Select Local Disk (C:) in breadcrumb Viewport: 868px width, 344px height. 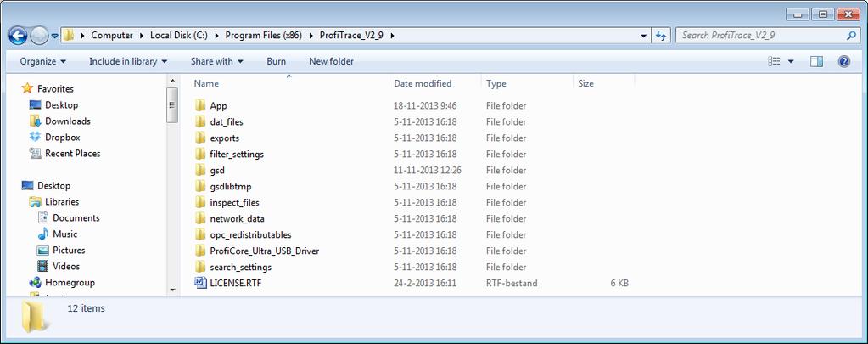(179, 36)
